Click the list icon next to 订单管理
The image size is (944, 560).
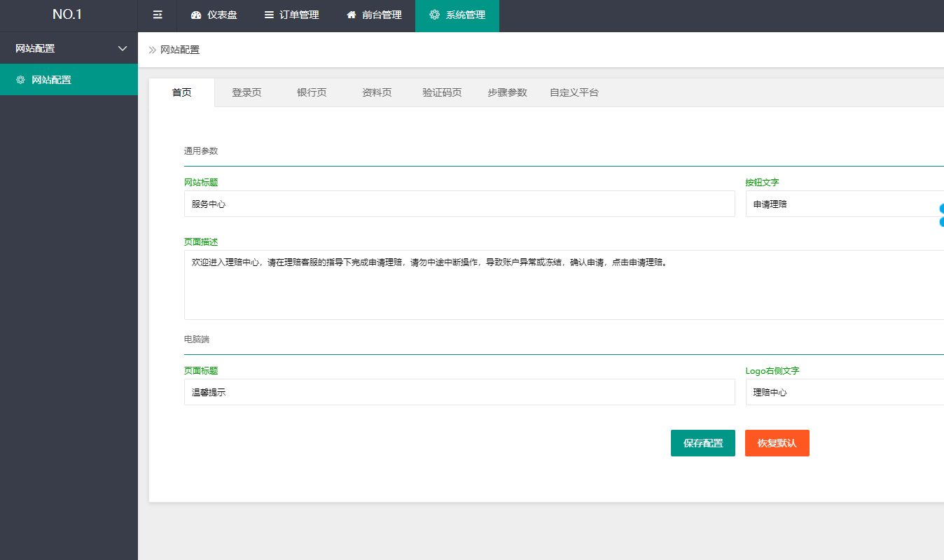[269, 15]
